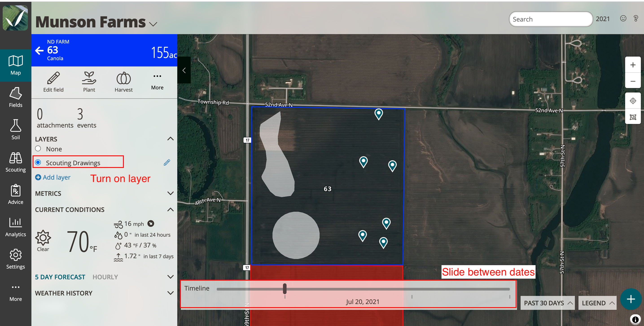Expand the LEGEND panel
644x326 pixels.
pos(598,303)
